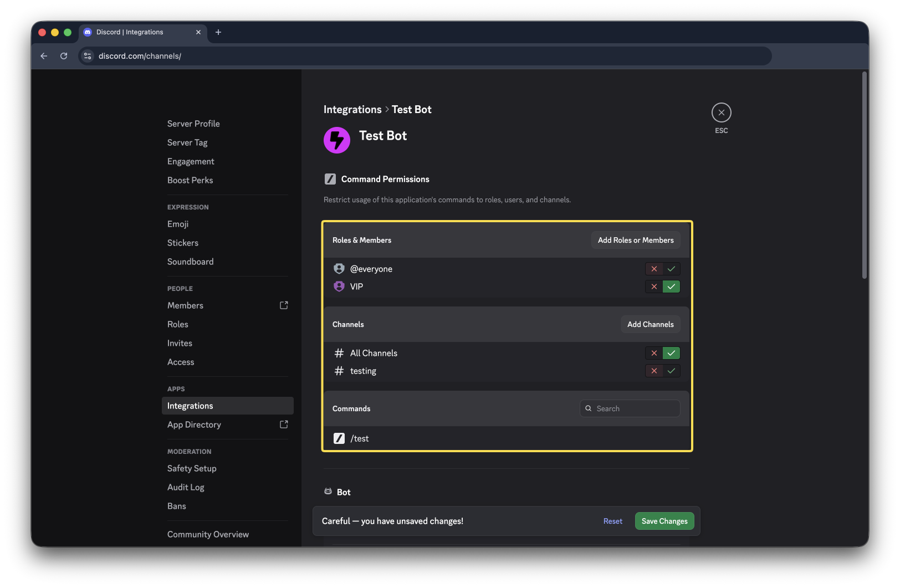Image resolution: width=900 pixels, height=588 pixels.
Task: Close the Discord Integrations browser tab
Action: pyautogui.click(x=198, y=32)
